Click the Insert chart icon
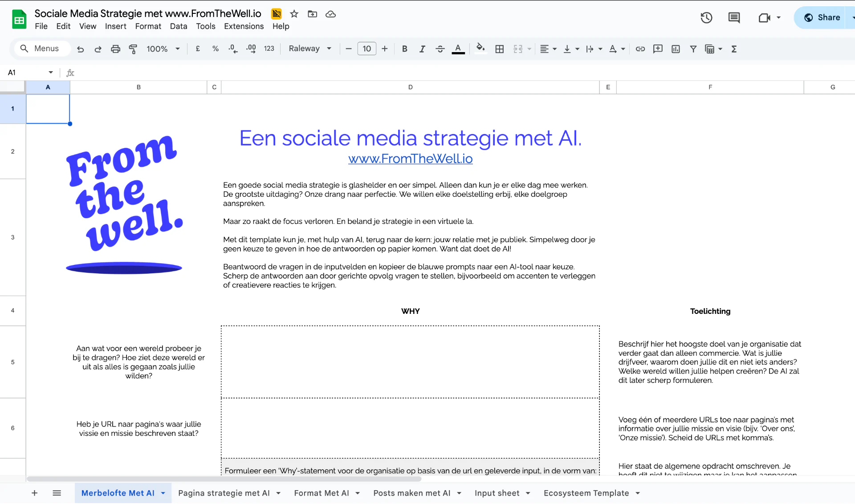Image resolution: width=855 pixels, height=504 pixels. click(x=676, y=49)
